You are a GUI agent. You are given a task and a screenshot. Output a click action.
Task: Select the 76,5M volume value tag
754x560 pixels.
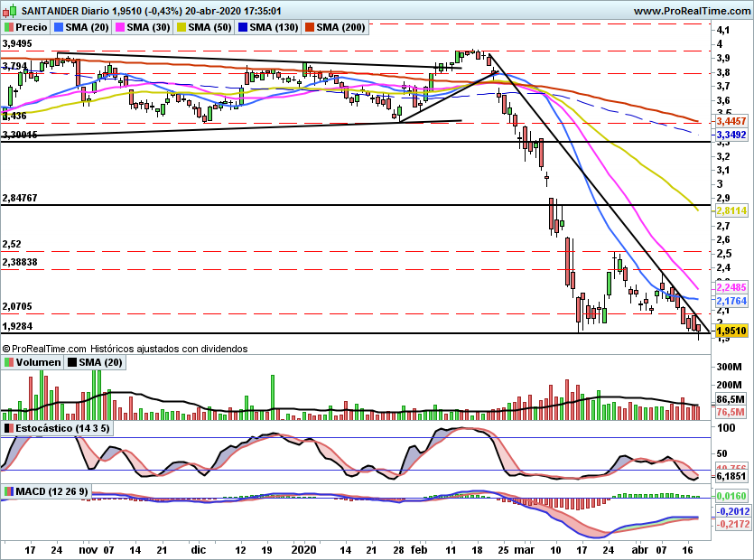coord(731,412)
